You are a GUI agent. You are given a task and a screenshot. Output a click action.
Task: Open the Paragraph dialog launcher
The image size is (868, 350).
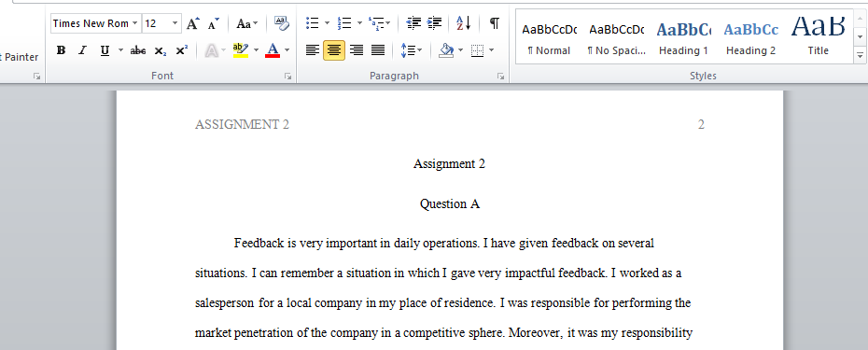(x=500, y=77)
